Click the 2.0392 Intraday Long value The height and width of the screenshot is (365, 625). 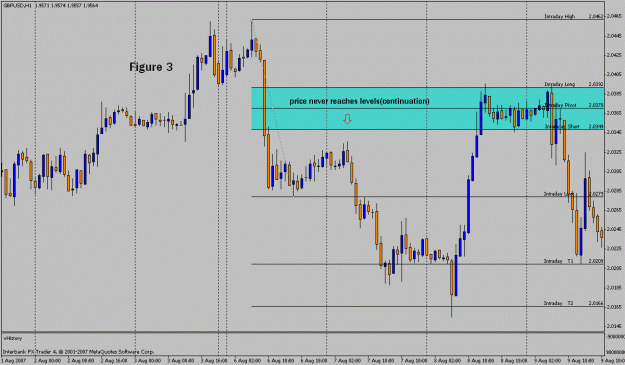pos(596,84)
